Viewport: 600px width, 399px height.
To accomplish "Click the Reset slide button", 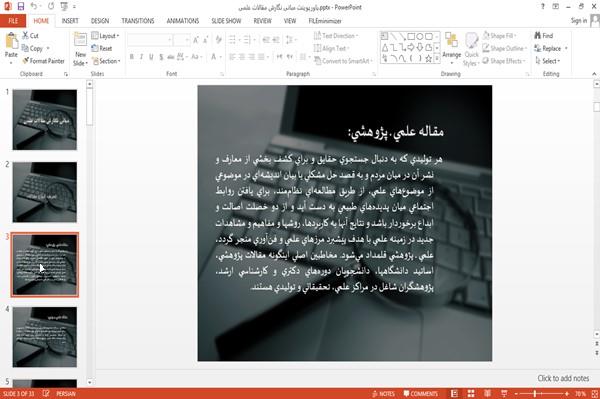I will click(102, 48).
